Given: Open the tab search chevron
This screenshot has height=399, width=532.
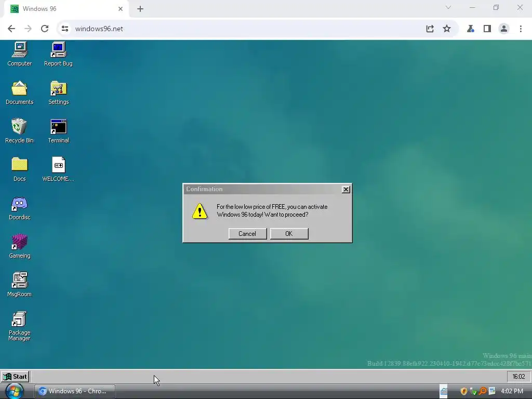Looking at the screenshot, I should tap(448, 7).
